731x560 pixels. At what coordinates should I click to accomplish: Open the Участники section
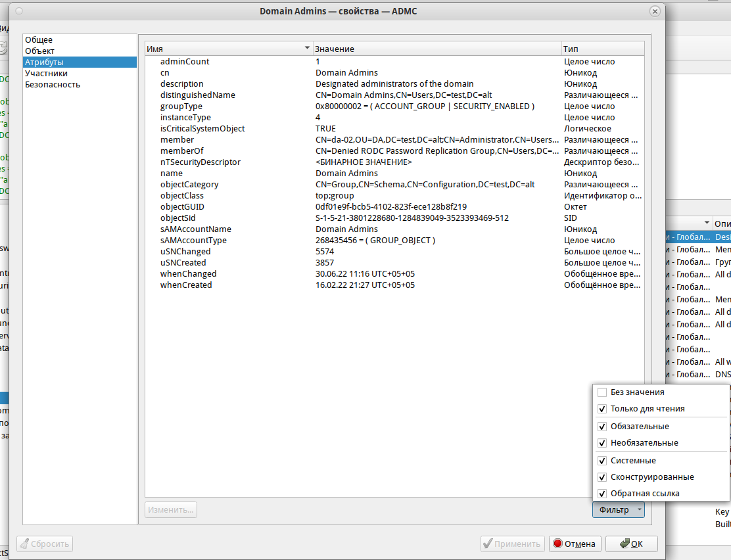tap(46, 74)
